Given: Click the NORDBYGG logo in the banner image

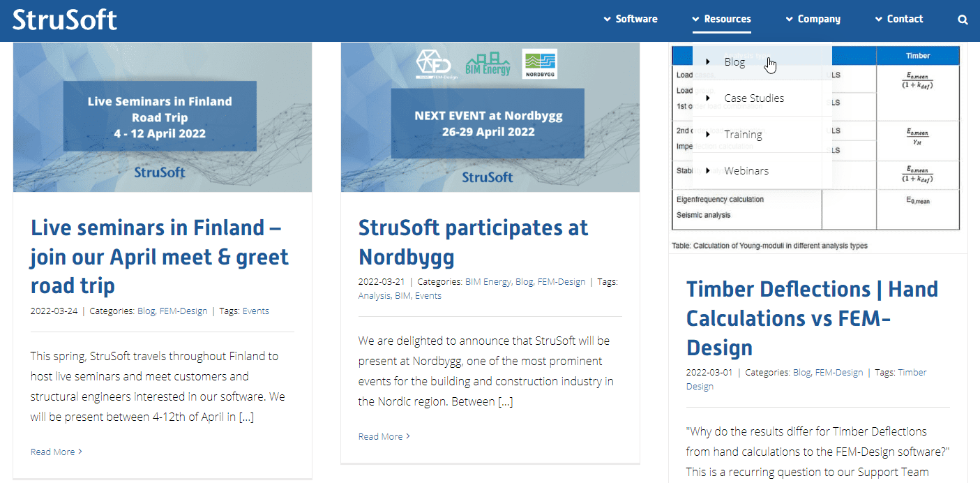Looking at the screenshot, I should coord(538,63).
